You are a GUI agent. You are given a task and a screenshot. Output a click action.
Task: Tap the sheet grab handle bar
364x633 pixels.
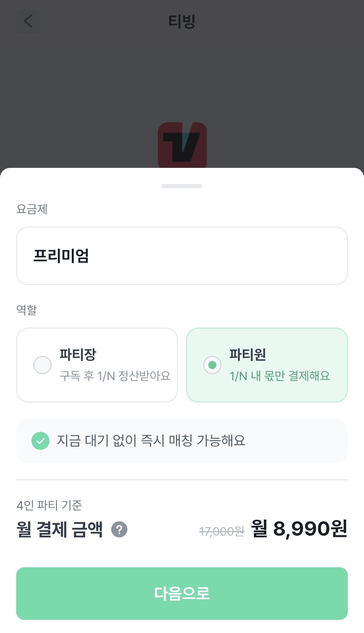coord(182,186)
